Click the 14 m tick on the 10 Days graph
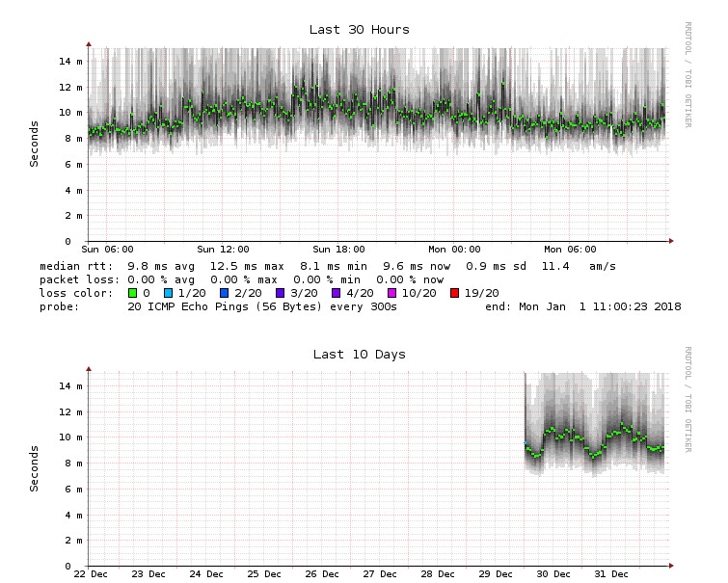The width and height of the screenshot is (728, 583). 70,386
